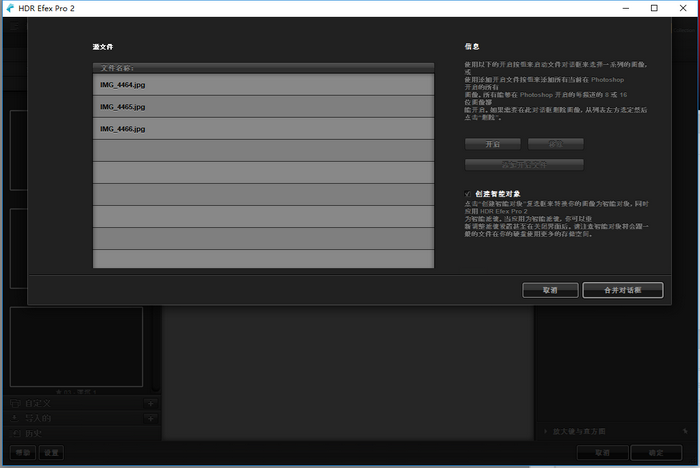
Task: Click the plus icon beside 导入的
Action: pos(151,419)
